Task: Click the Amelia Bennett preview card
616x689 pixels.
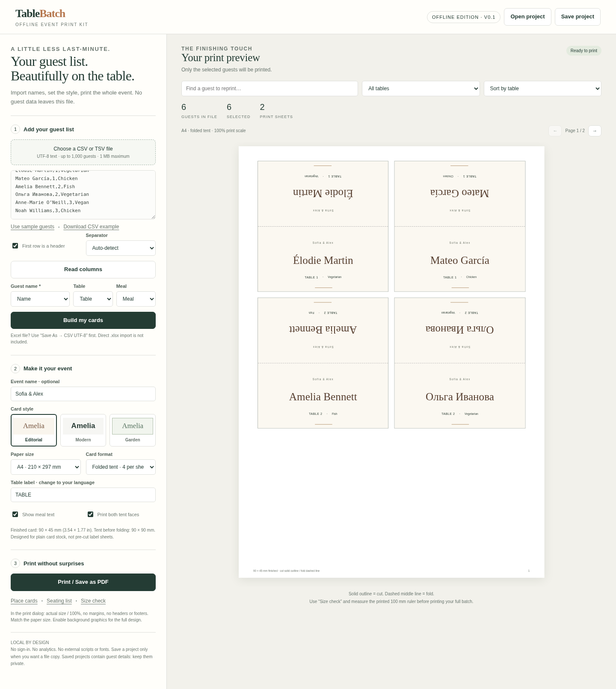Action: point(323,363)
